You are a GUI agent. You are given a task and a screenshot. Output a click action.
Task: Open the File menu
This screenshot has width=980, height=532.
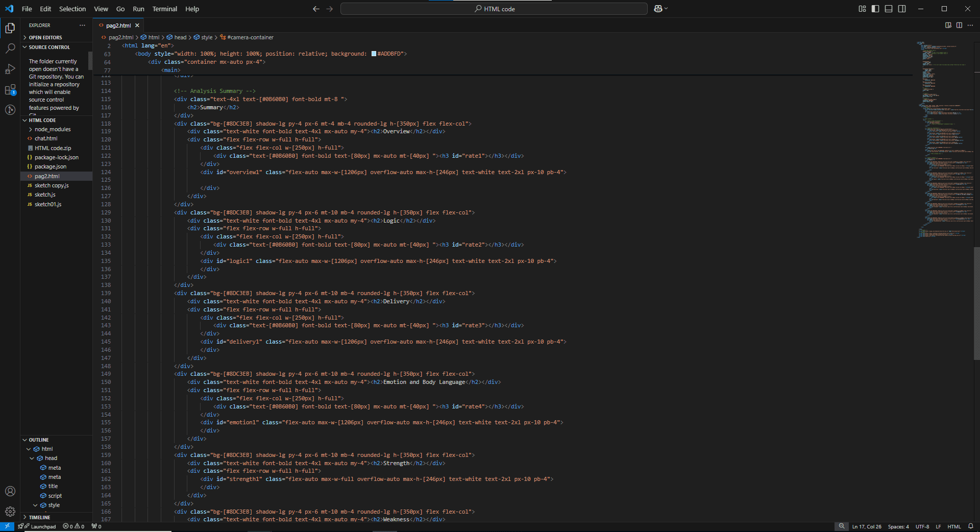click(27, 9)
